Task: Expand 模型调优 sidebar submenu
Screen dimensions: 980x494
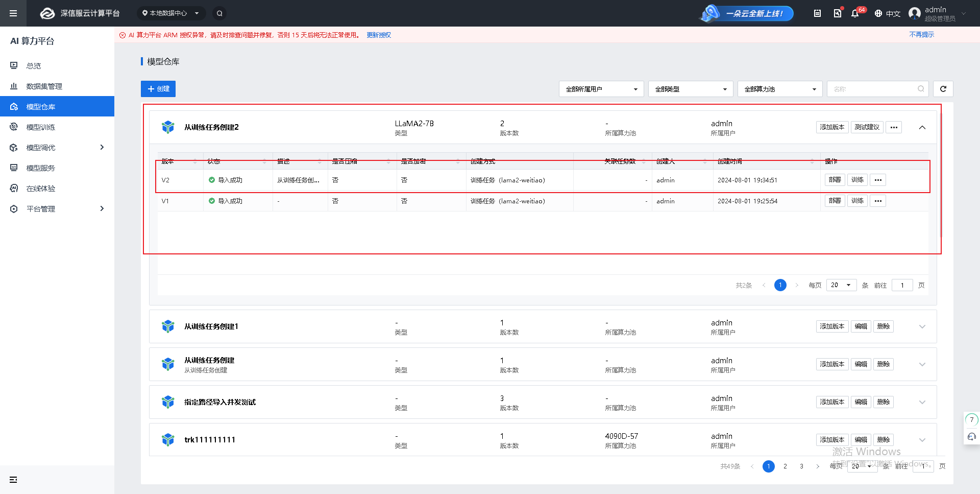Action: (x=57, y=147)
